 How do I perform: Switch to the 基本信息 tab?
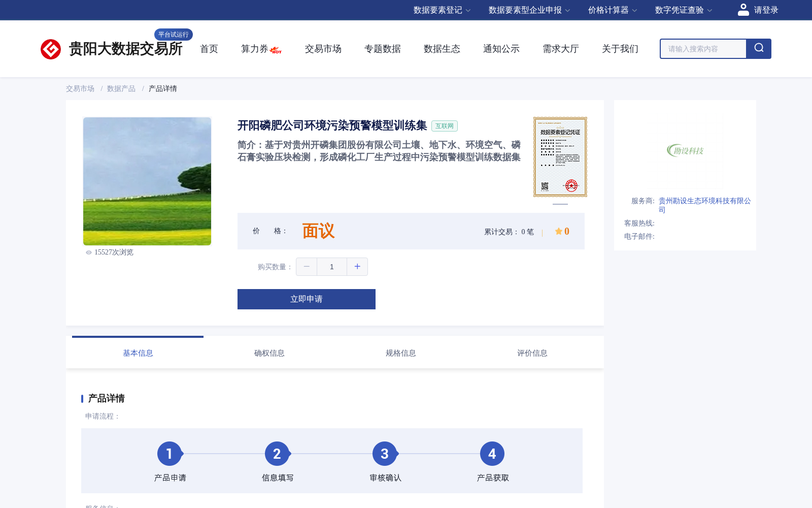click(138, 353)
